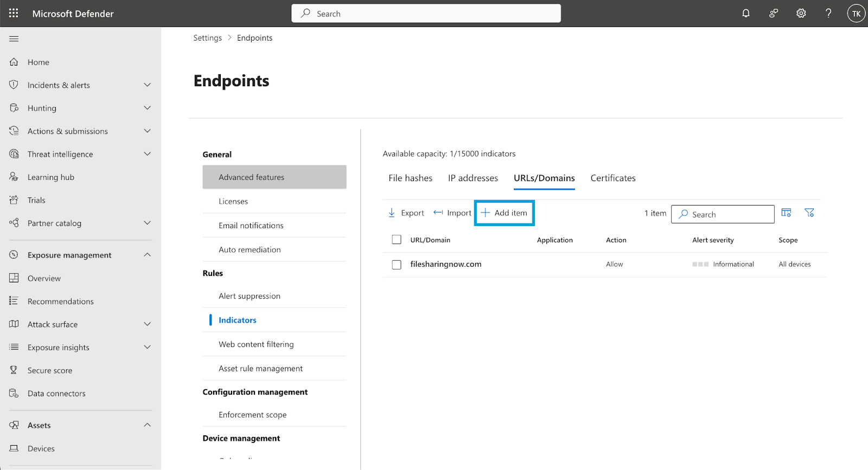
Task: Toggle the select-all checkbox in table header
Action: pyautogui.click(x=397, y=240)
